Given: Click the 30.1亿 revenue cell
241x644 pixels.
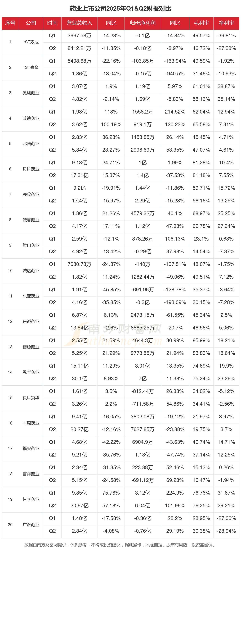Looking at the screenshot, I should coord(79,379).
